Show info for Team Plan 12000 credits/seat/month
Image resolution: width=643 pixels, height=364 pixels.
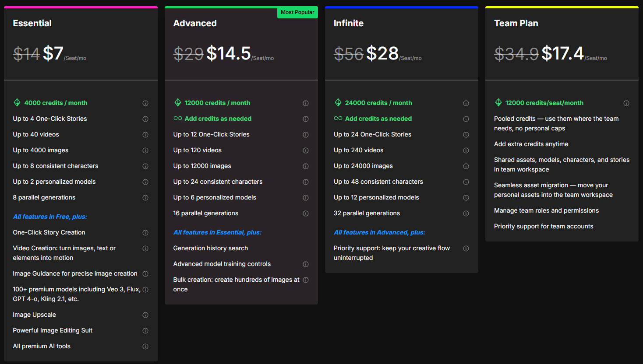pos(626,103)
